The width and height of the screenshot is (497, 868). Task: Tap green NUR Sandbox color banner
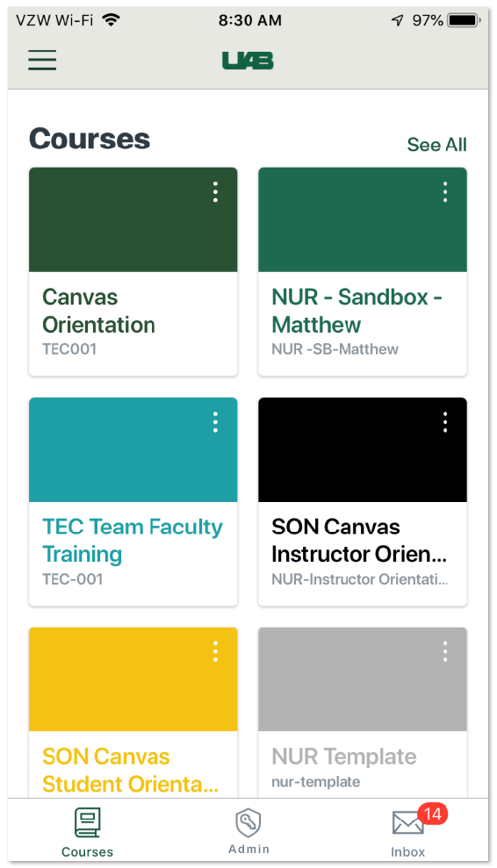pyautogui.click(x=363, y=219)
